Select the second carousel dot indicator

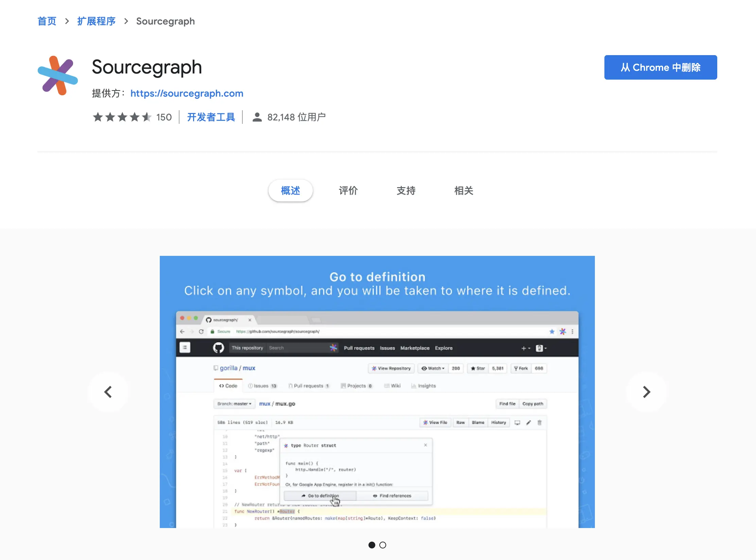coord(383,545)
